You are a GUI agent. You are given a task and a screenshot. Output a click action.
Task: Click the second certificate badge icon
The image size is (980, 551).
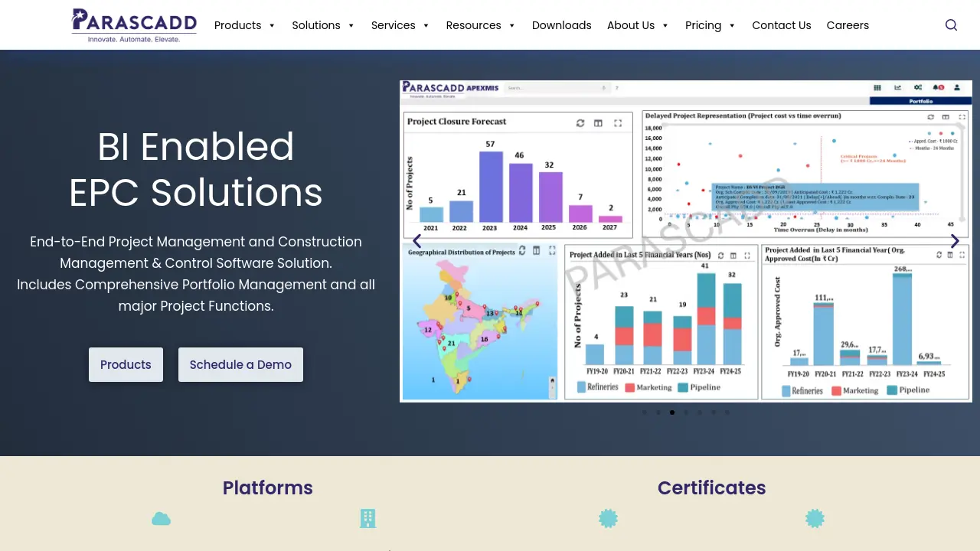coord(815,519)
